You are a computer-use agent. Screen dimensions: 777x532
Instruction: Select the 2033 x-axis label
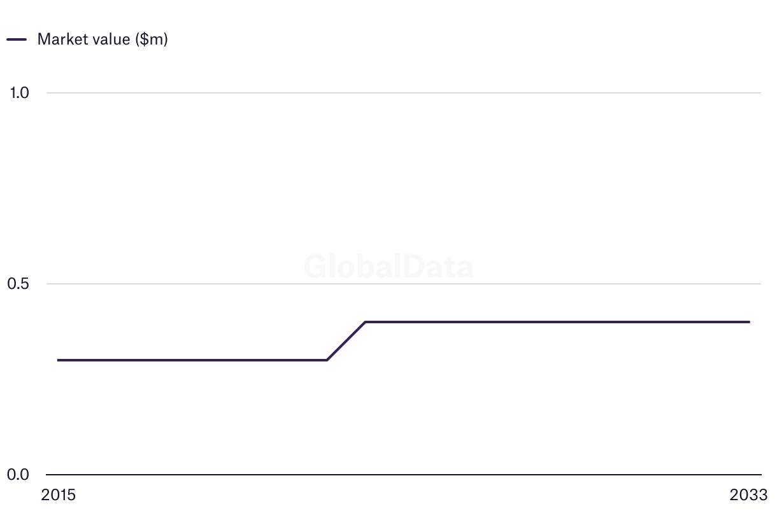click(x=749, y=495)
